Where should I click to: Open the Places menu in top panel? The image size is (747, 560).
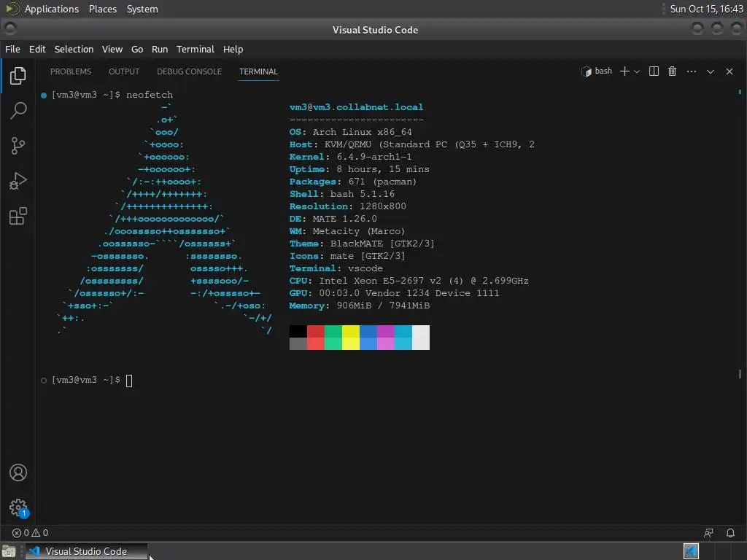click(102, 9)
